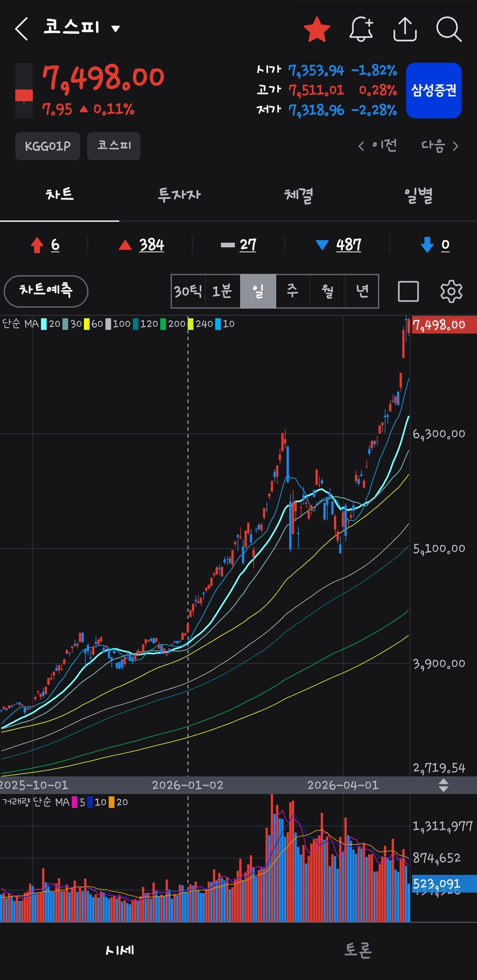
Task: Select the 주 weekly period option
Action: pos(293,291)
